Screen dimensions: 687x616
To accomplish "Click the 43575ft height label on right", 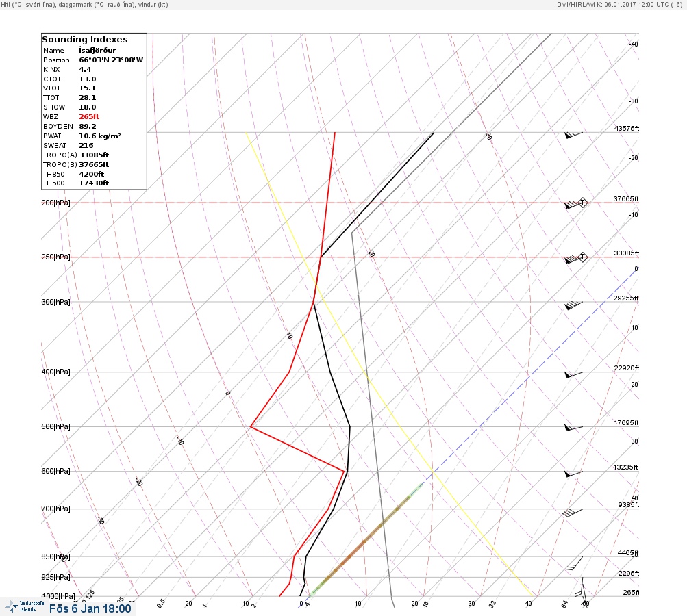I will (627, 128).
